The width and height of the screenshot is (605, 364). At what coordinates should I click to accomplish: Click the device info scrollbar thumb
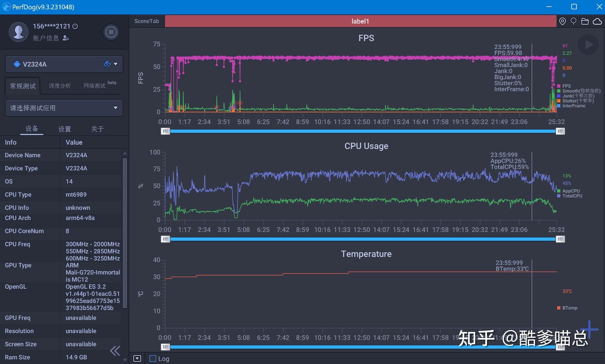click(125, 233)
